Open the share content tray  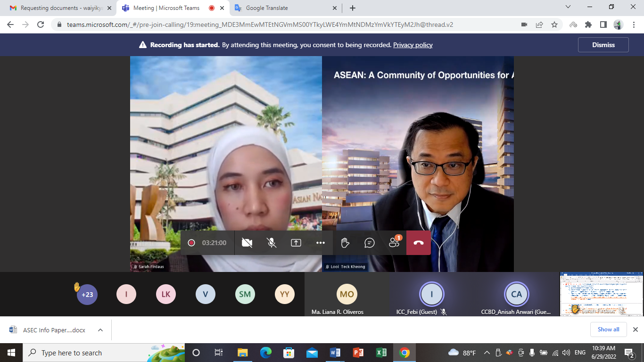click(x=296, y=243)
